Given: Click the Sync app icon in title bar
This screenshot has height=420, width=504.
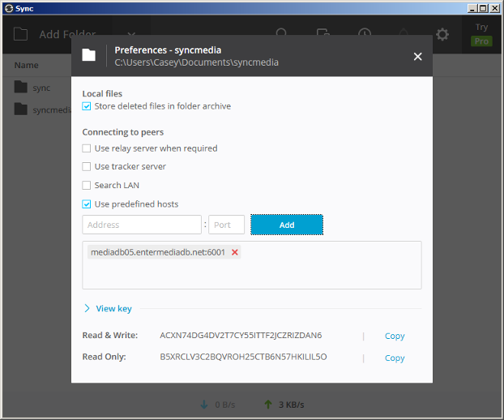Looking at the screenshot, I should tap(9, 8).
